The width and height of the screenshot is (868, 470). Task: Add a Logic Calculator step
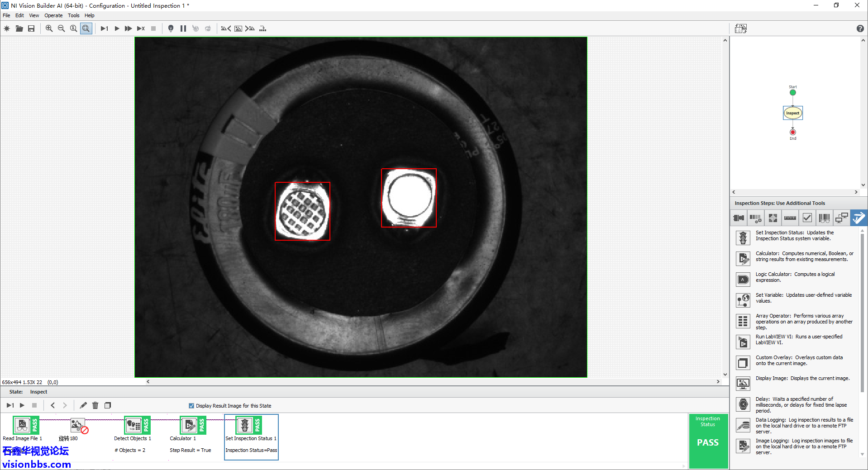point(795,279)
